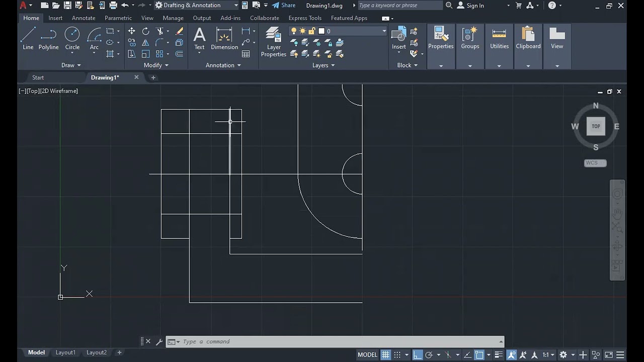This screenshot has height=362, width=644.
Task: Click Sign In
Action: [470, 6]
